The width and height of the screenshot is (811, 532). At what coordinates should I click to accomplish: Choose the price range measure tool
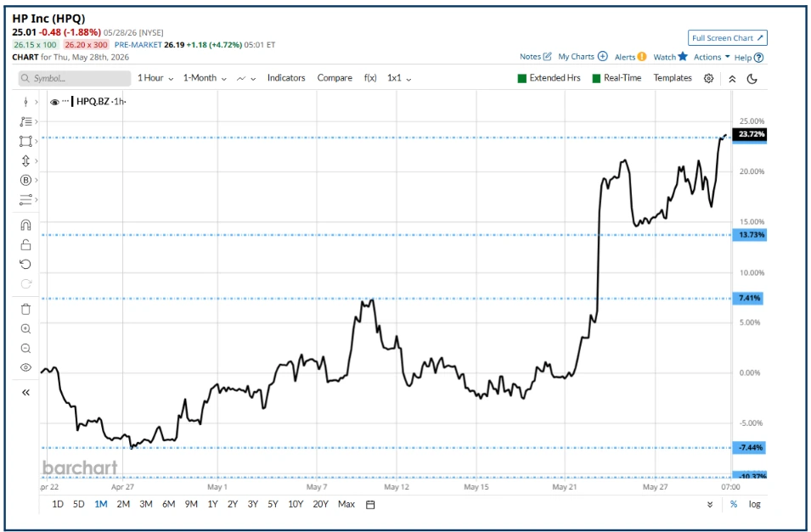pos(25,161)
